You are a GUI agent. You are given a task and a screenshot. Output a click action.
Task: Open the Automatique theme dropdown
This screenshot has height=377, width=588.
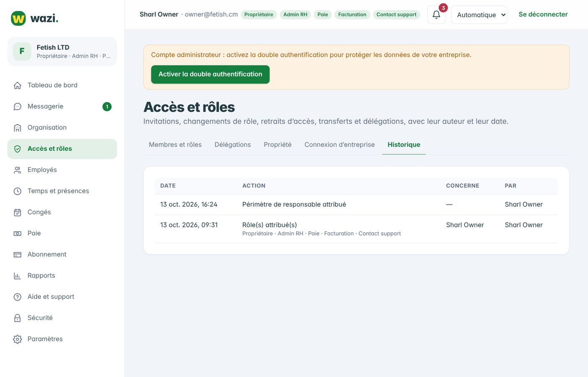point(479,15)
